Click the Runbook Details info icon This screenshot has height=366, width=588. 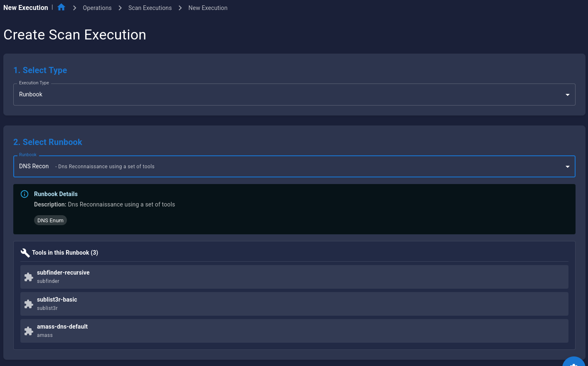point(25,194)
